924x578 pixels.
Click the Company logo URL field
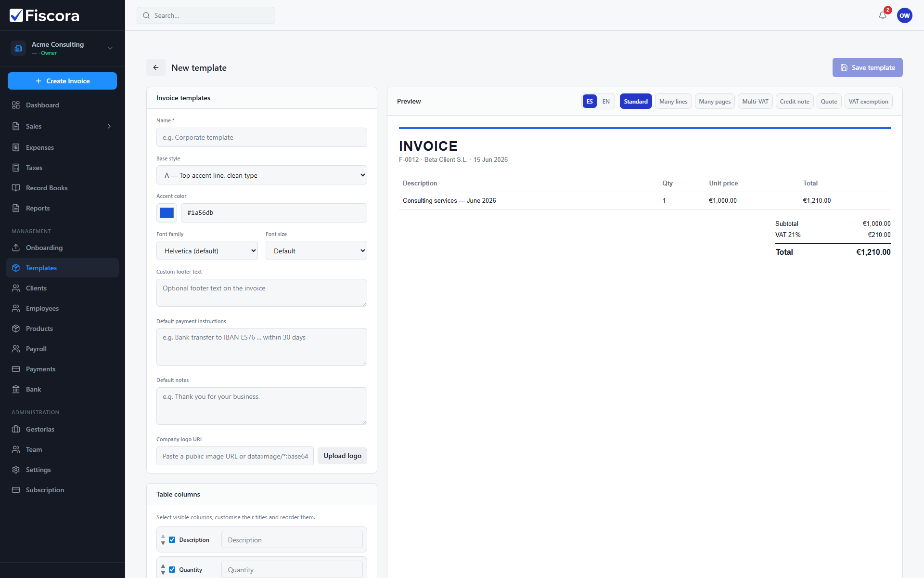coord(235,456)
